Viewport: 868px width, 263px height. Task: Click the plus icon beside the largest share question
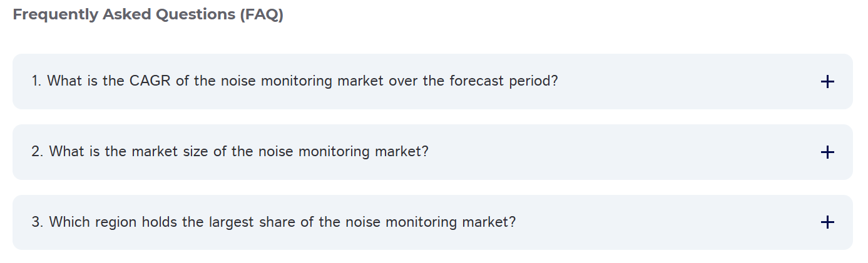827,222
